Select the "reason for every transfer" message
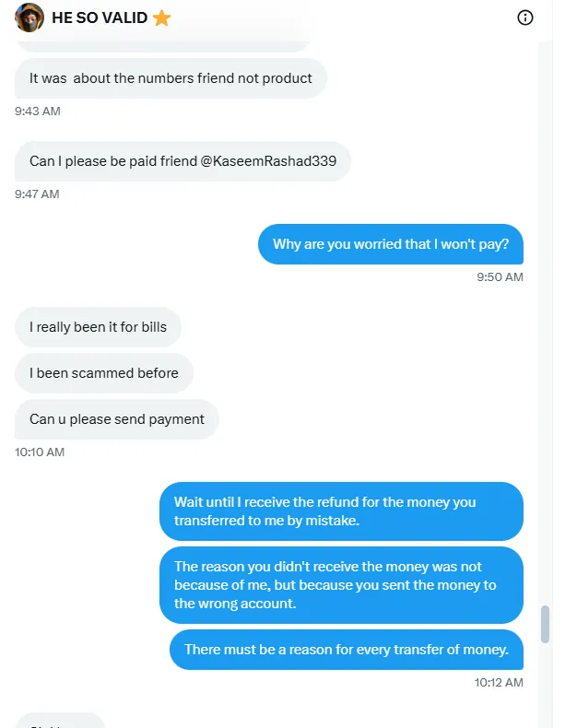Viewport: 577px width, 728px height. (x=346, y=650)
